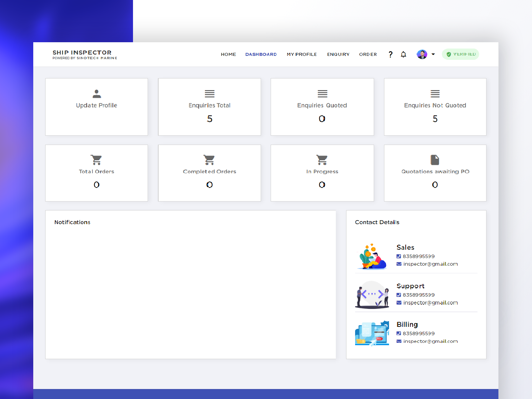Click the Billing phone icon
Viewport: 532px width, 399px height.
(399, 333)
